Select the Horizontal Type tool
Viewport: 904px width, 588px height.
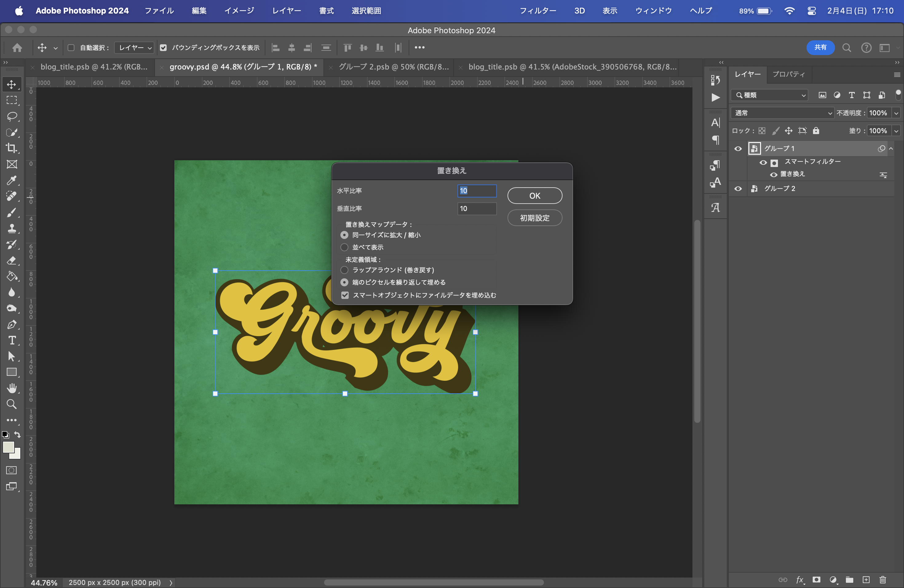coord(11,340)
